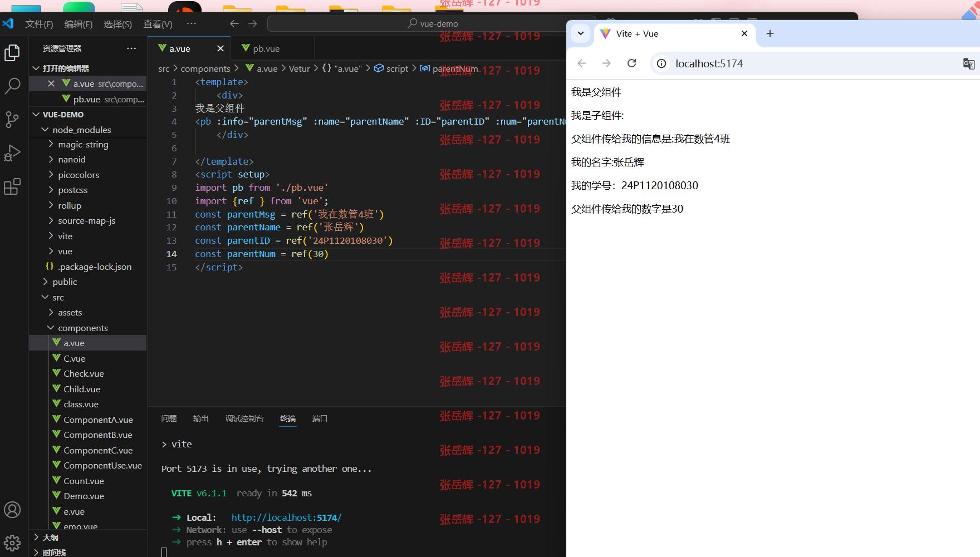Screen dimensions: 980x557
Task: Go back with the editor navigation arrow
Action: pyautogui.click(x=234, y=23)
